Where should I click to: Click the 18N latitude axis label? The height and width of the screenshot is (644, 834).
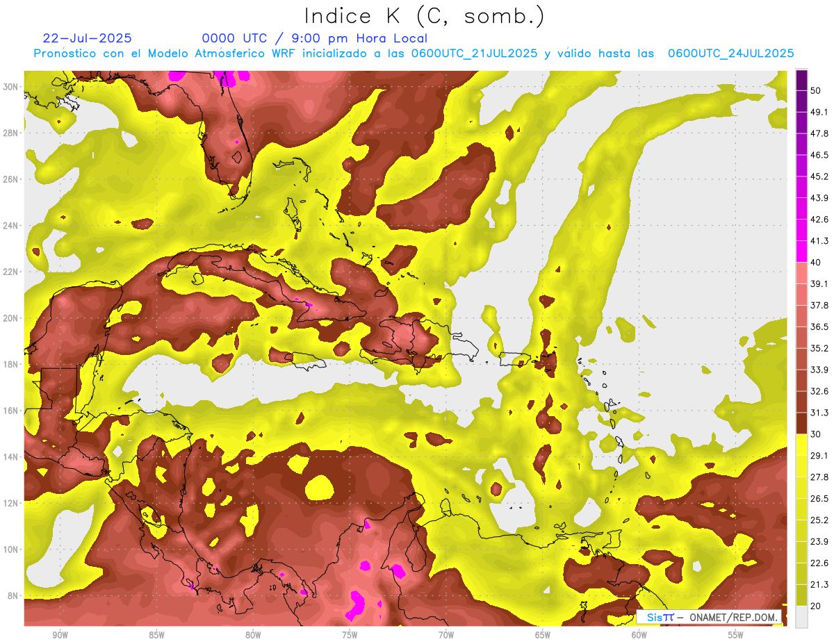(x=12, y=364)
